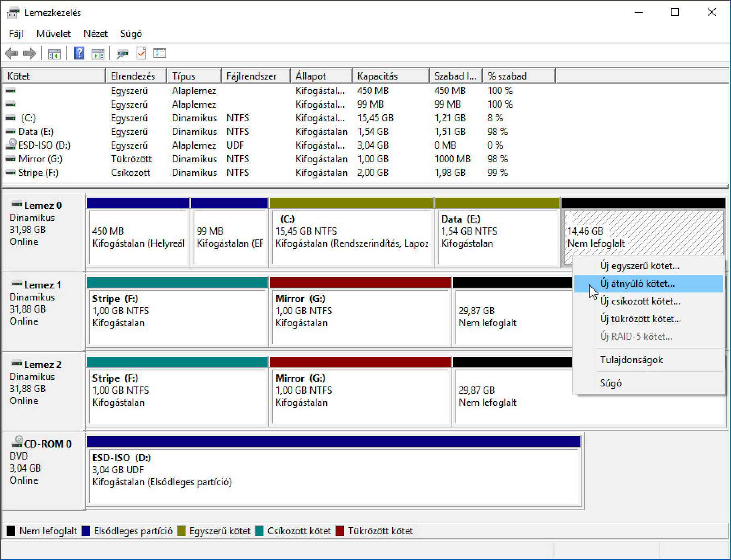
Task: Sort by the % szabad column header
Action: point(519,76)
